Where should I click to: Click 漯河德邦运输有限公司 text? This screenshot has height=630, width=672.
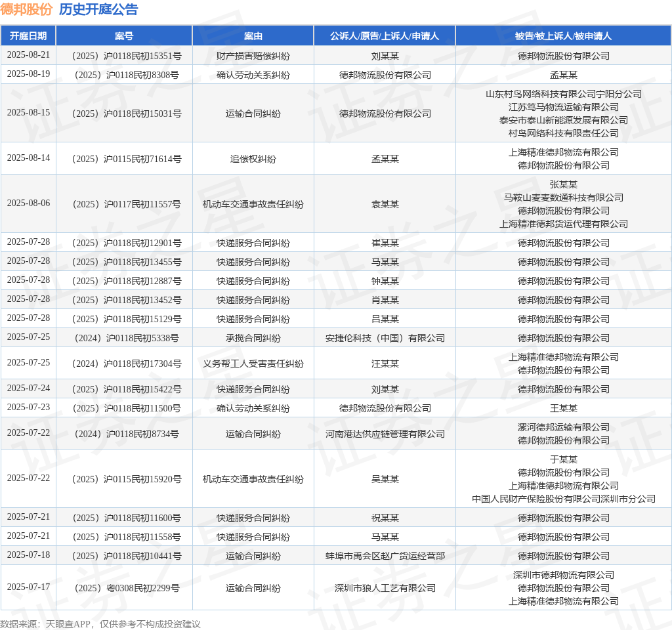[x=563, y=427]
